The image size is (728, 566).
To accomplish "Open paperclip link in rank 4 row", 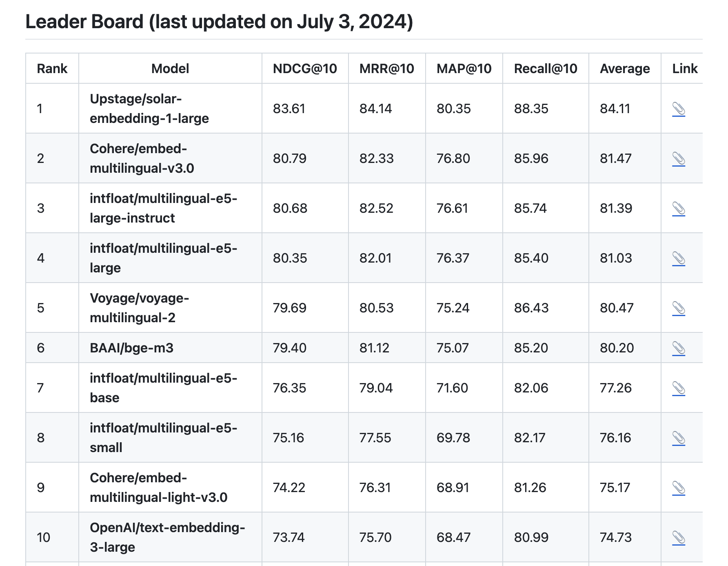I will tap(678, 258).
